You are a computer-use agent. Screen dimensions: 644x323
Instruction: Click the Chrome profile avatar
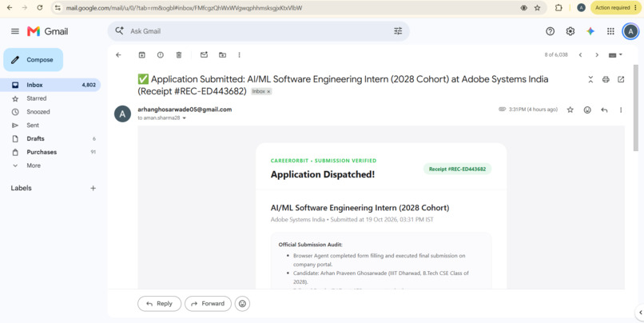coord(581,8)
